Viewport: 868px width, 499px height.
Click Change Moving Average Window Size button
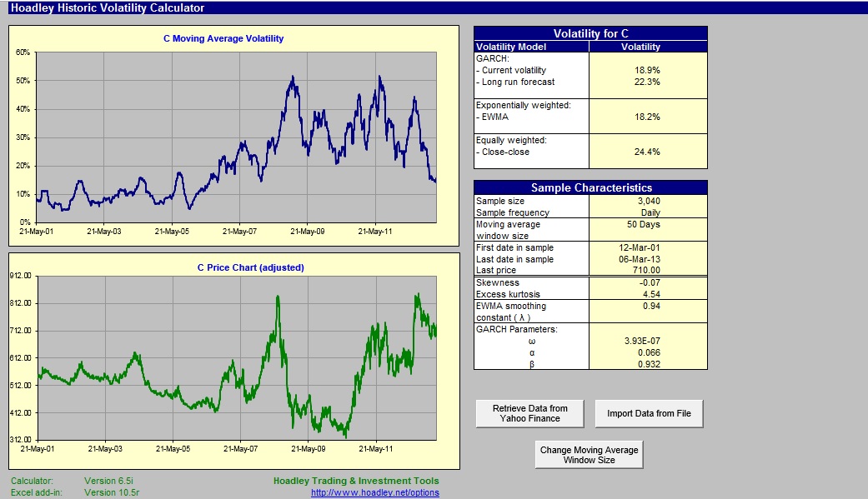pos(589,455)
